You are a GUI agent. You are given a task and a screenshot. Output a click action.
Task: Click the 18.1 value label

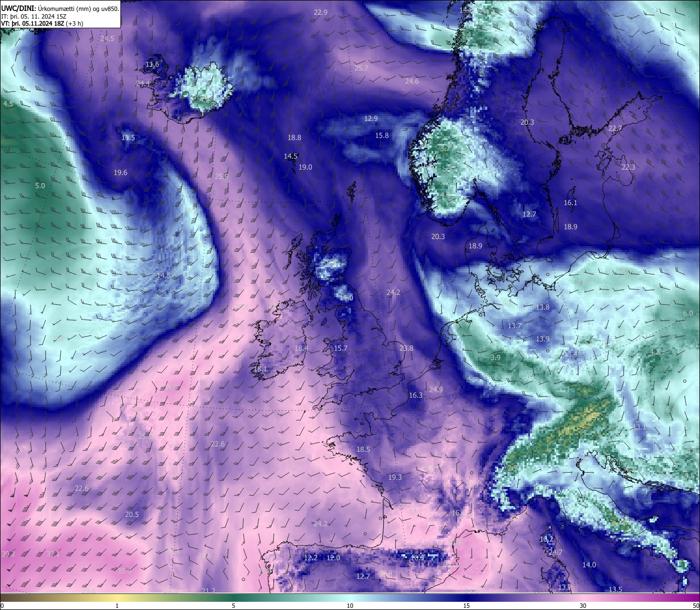click(x=260, y=370)
